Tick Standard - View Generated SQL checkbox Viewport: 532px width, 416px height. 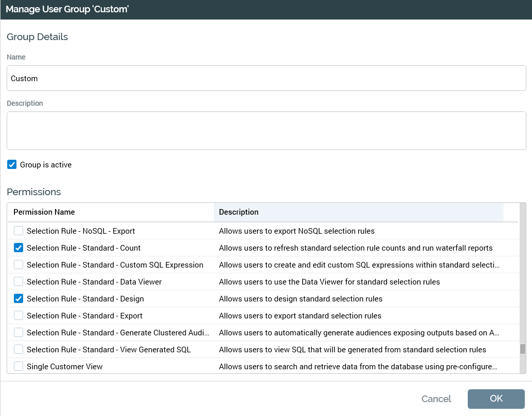(x=19, y=349)
